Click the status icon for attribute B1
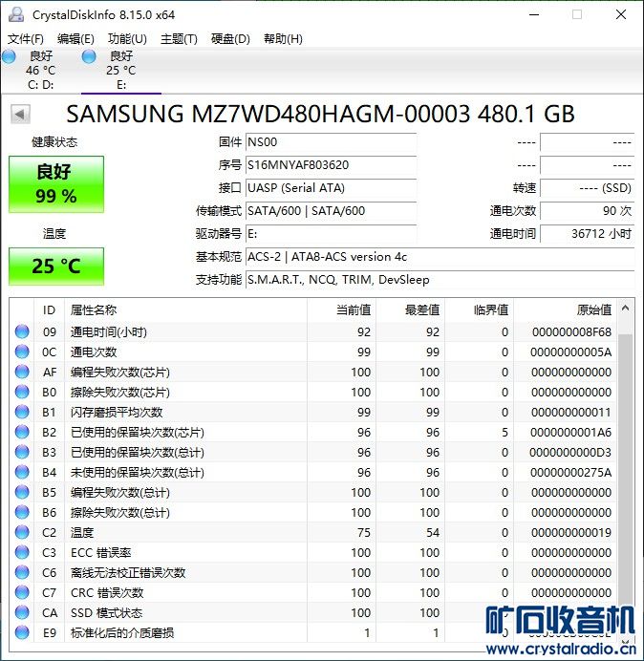Image resolution: width=644 pixels, height=661 pixels. pyautogui.click(x=22, y=412)
